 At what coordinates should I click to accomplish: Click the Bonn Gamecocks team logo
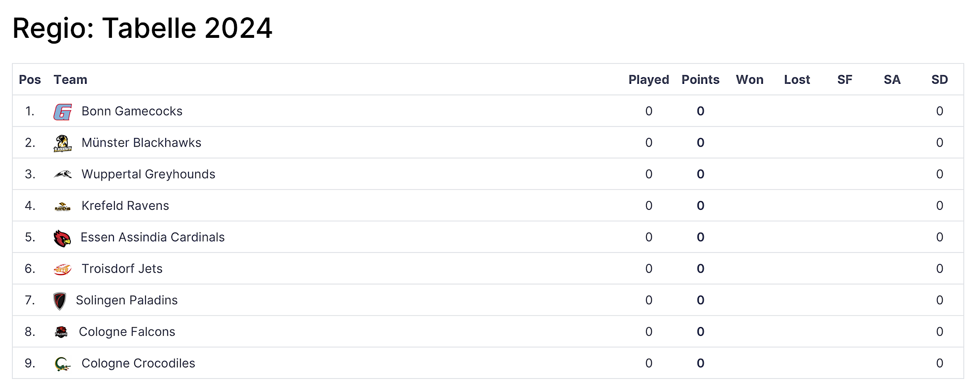(63, 112)
